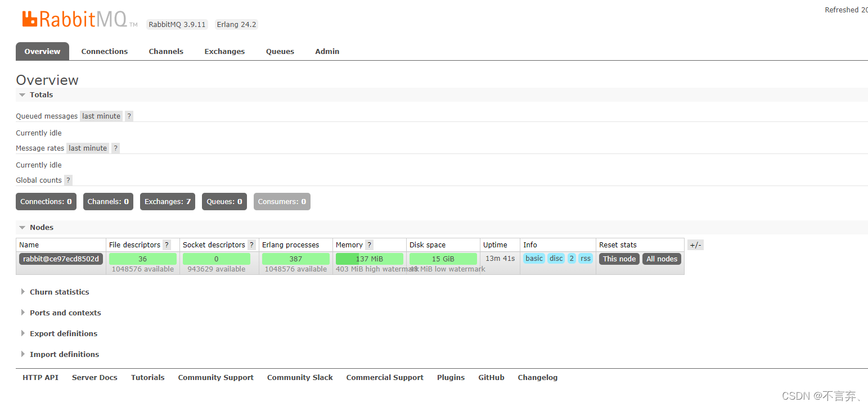Viewport: 868px width, 407px height.
Task: Click the Queues: 0 count button
Action: (x=224, y=202)
